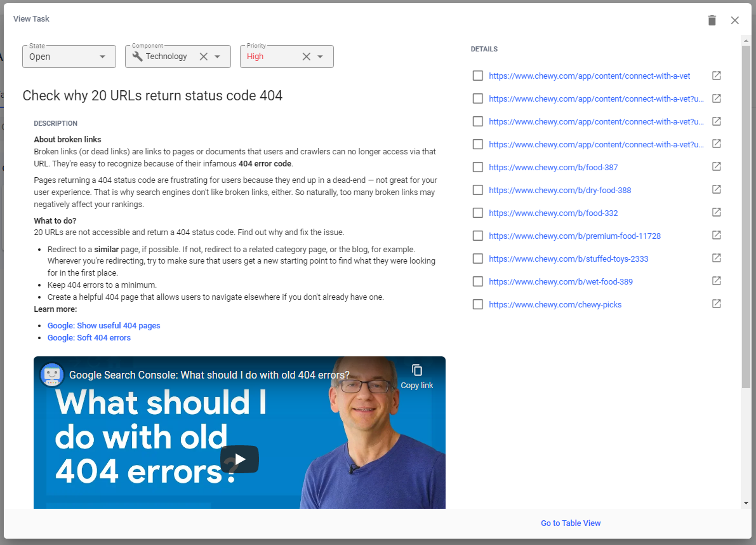Open Google: Soft 404 errors link
756x545 pixels.
(x=89, y=338)
